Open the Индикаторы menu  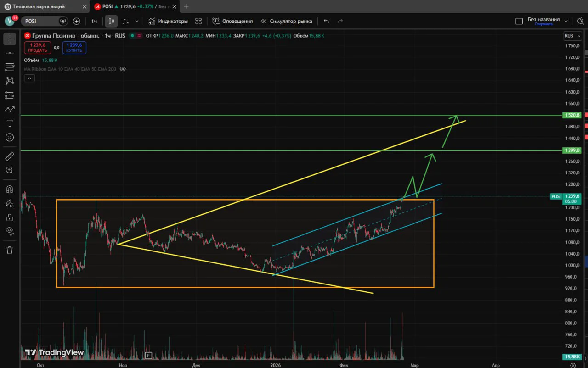click(x=168, y=21)
